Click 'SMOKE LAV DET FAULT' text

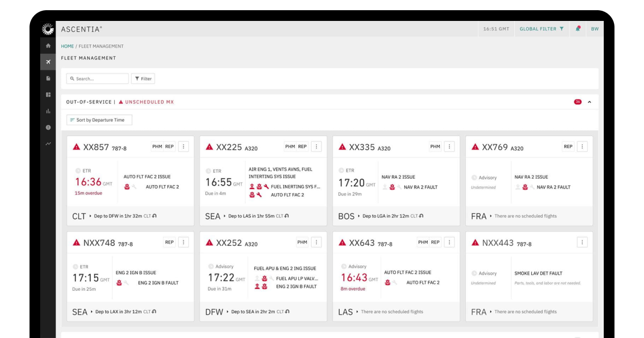click(x=538, y=274)
